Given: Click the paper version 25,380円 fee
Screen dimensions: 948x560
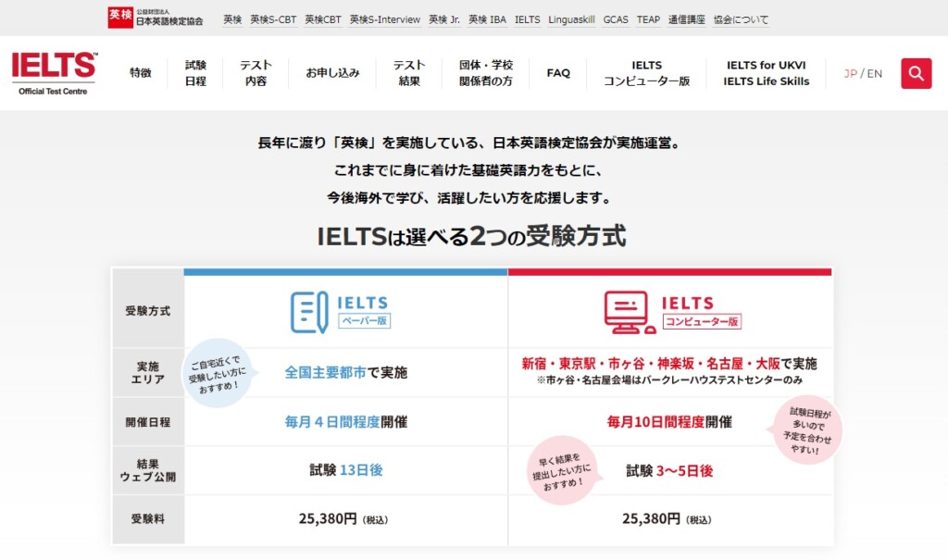Looking at the screenshot, I should click(343, 519).
